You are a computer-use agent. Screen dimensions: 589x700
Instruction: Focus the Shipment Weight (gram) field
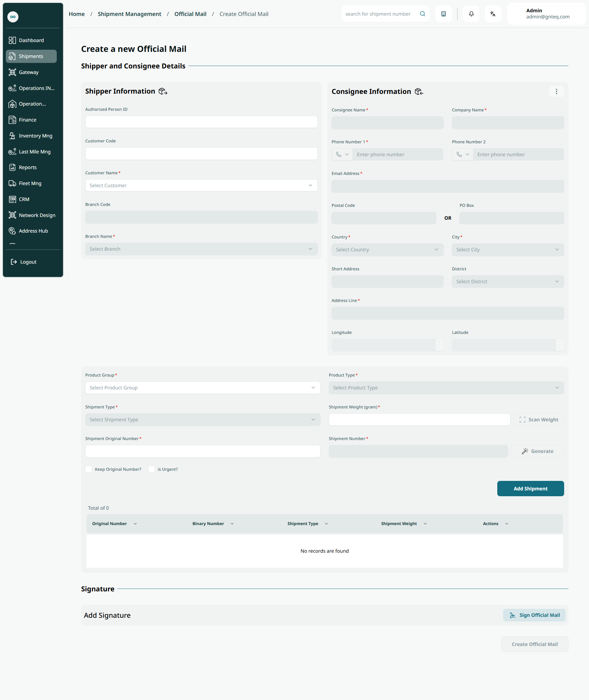(419, 420)
